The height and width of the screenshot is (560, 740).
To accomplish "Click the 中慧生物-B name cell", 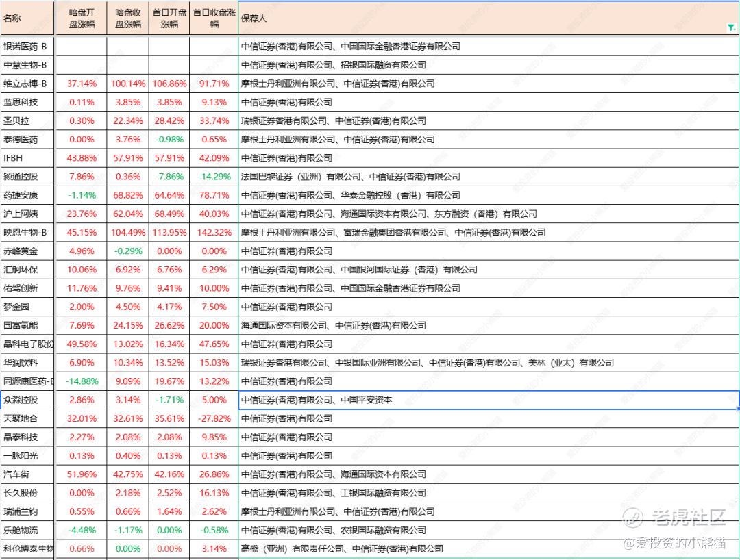I will (x=27, y=65).
